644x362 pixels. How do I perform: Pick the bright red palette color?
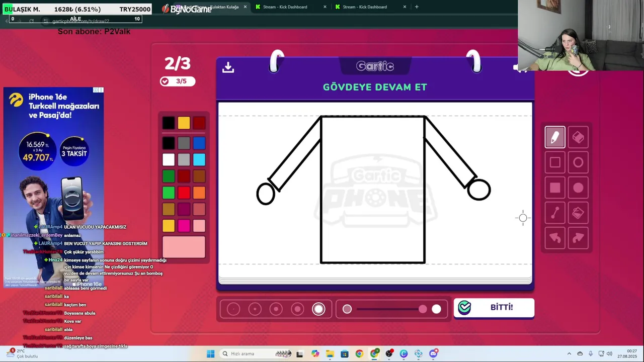(184, 193)
